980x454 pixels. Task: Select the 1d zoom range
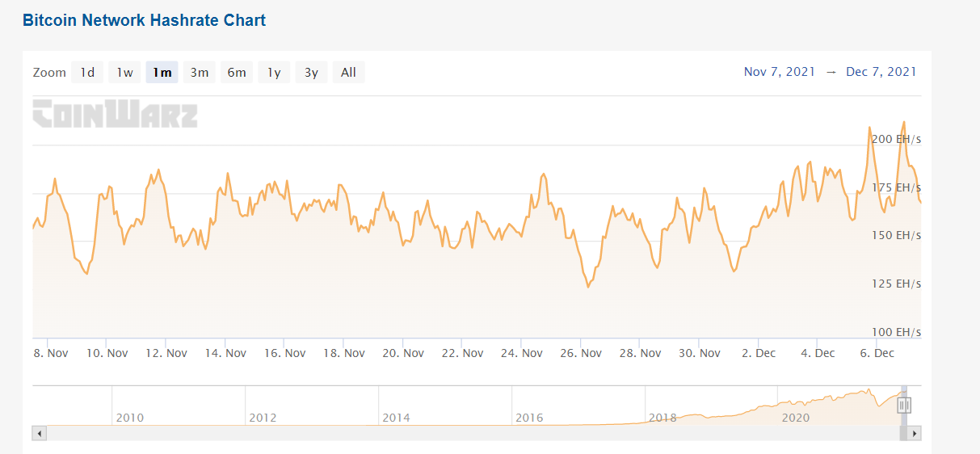click(87, 73)
